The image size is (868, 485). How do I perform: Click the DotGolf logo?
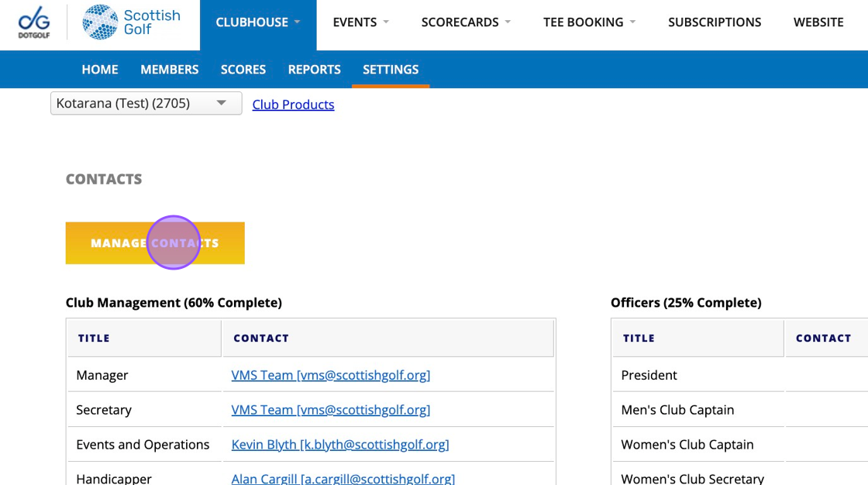[x=34, y=22]
